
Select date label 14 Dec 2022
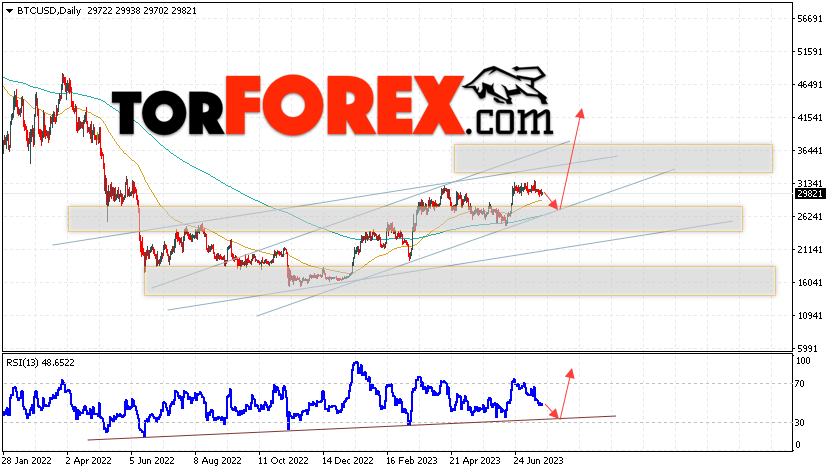(x=348, y=460)
